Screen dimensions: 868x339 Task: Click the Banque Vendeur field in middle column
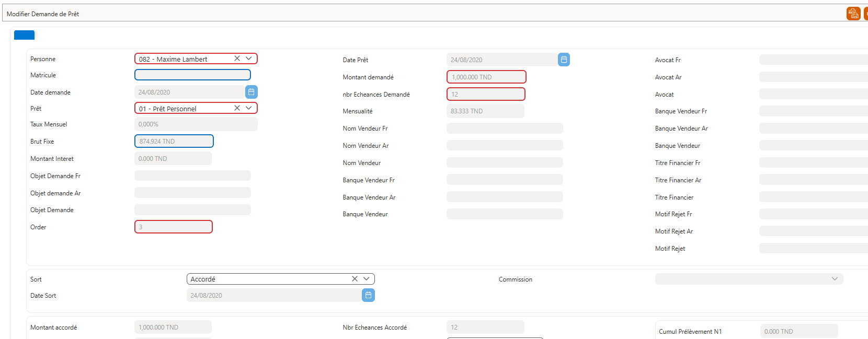(x=505, y=214)
